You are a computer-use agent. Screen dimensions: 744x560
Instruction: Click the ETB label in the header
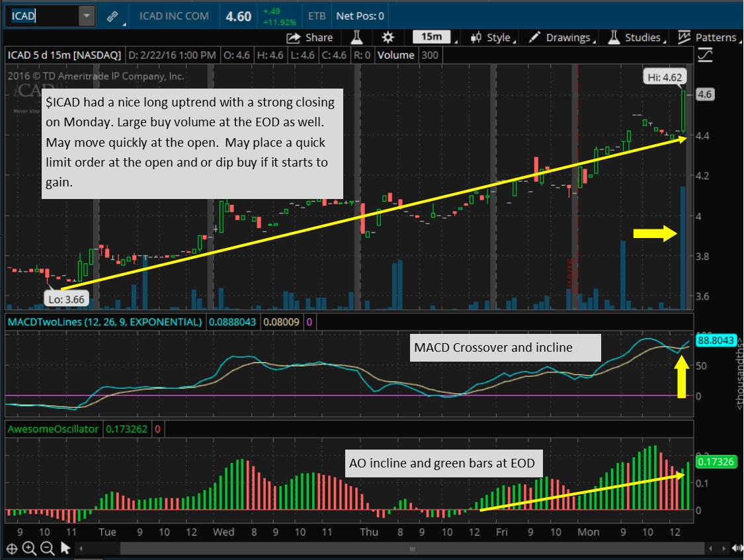pos(317,16)
